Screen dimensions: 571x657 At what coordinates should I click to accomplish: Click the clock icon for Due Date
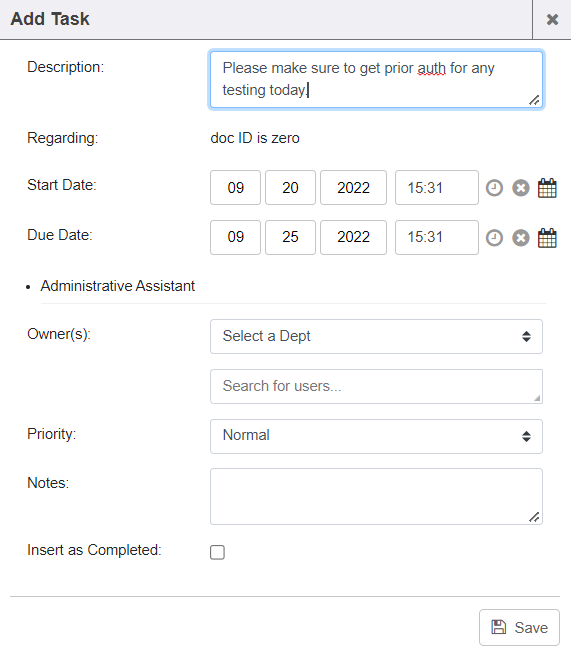point(494,238)
